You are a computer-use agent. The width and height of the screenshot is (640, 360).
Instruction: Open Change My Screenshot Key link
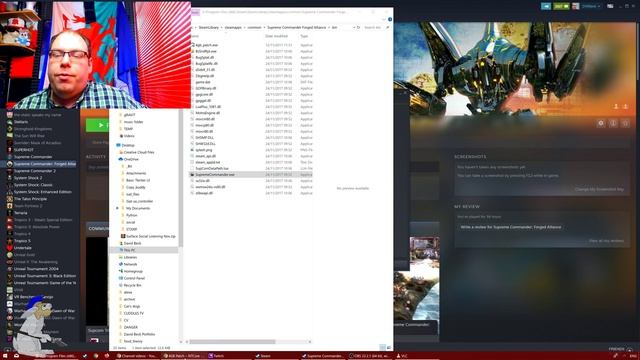[599, 189]
